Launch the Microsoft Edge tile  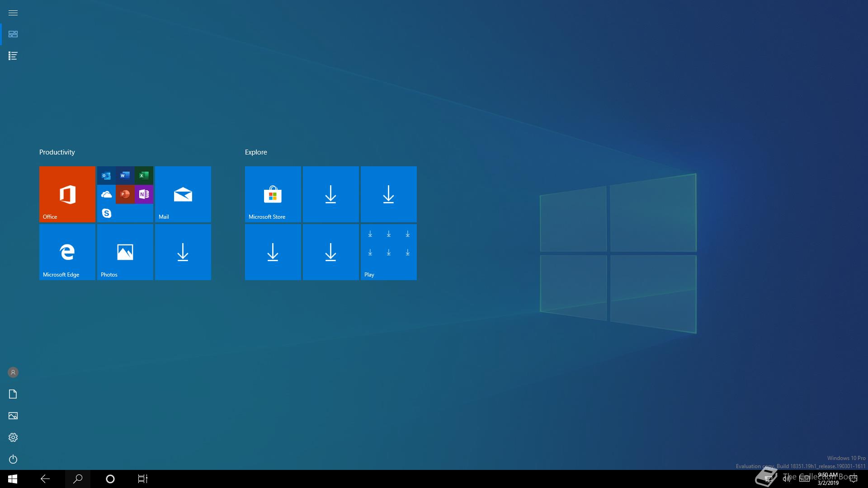67,252
